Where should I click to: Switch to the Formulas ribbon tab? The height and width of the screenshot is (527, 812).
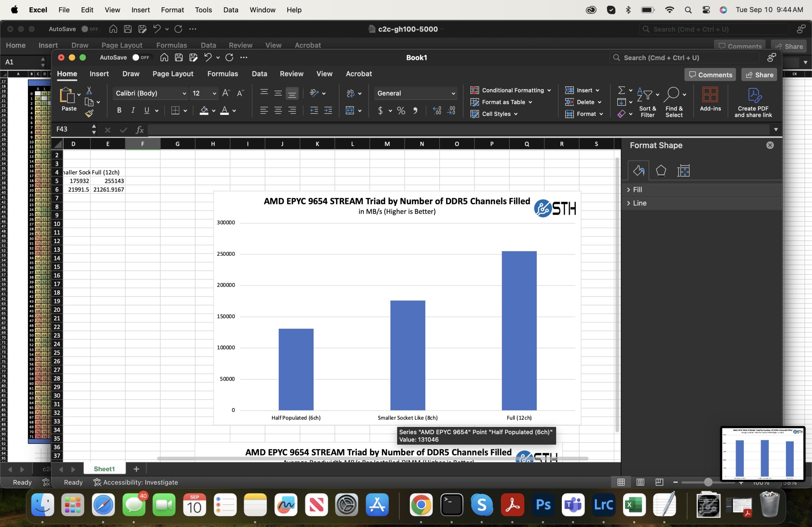pyautogui.click(x=222, y=74)
